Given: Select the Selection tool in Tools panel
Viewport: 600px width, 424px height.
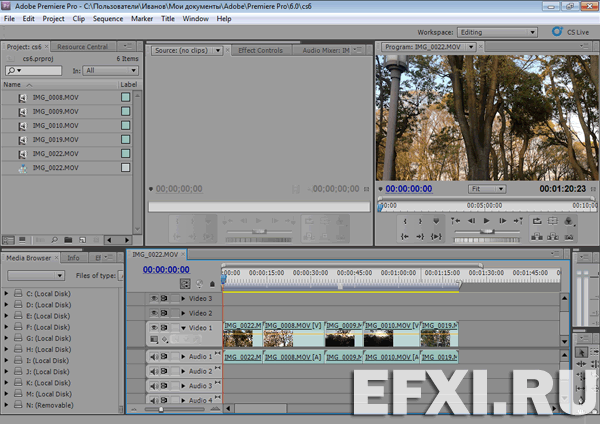Looking at the screenshot, I should [581, 352].
